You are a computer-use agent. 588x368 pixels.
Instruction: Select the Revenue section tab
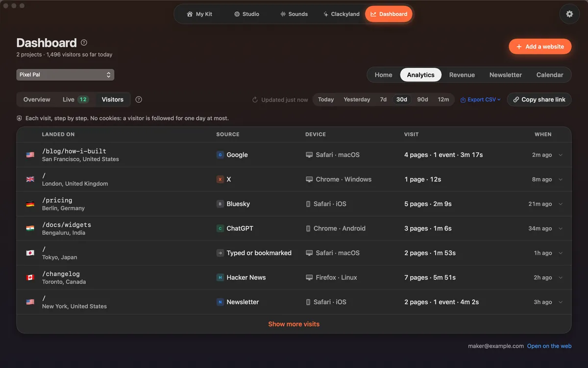[x=462, y=75]
